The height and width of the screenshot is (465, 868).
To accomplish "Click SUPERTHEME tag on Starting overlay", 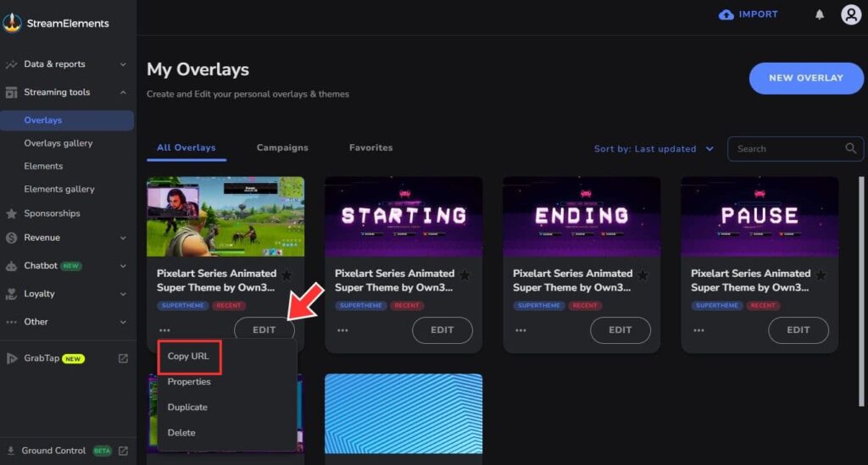I will [361, 305].
